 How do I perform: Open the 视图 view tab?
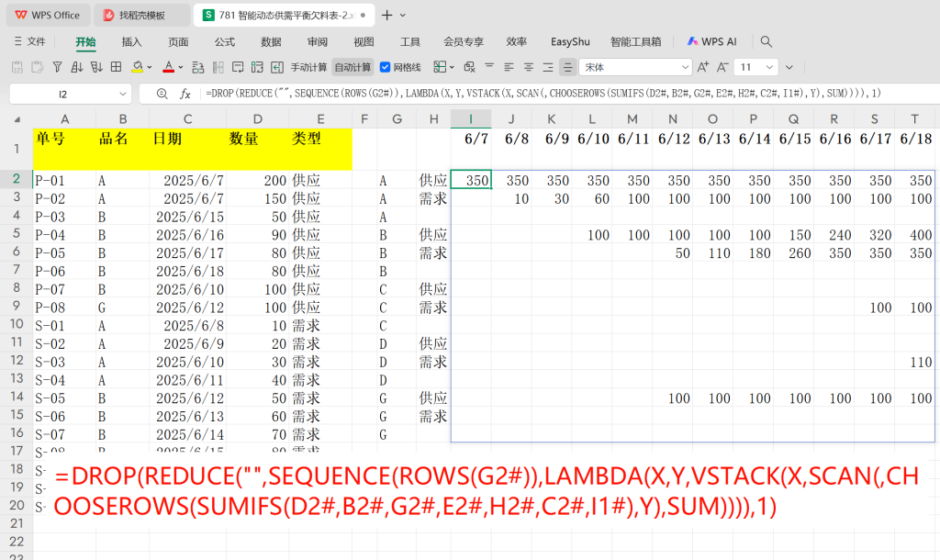point(364,41)
